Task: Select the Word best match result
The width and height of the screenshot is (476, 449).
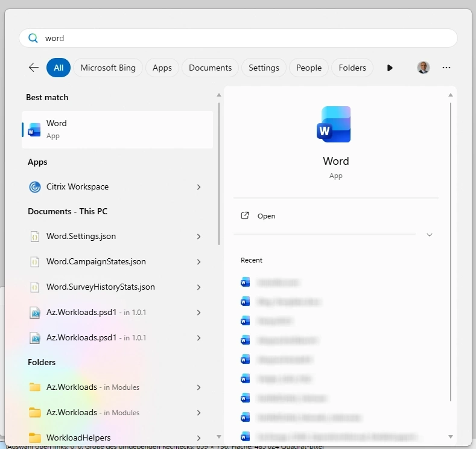Action: pos(118,129)
